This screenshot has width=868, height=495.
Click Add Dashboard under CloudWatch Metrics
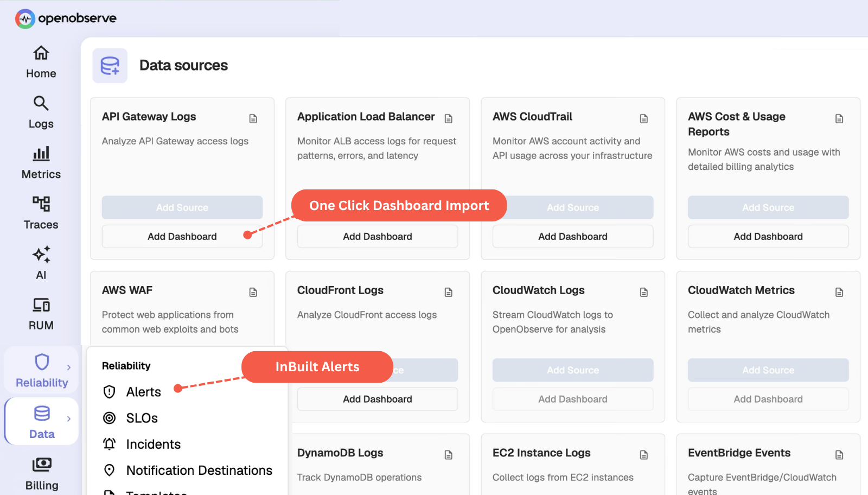[x=768, y=399]
